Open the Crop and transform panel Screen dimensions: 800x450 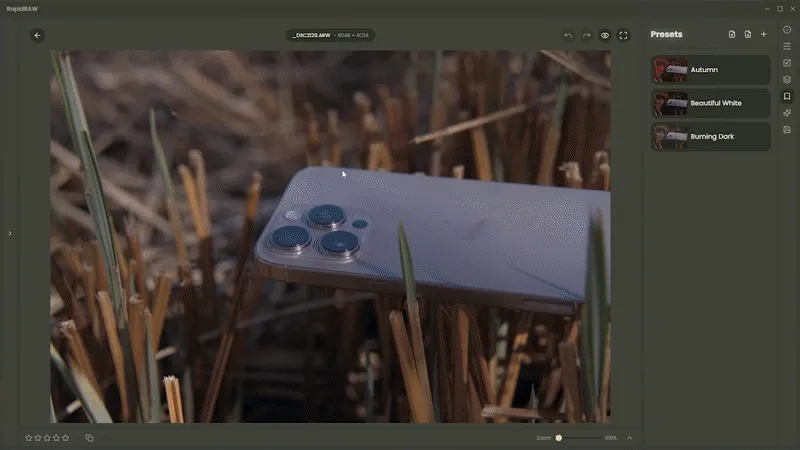(x=787, y=63)
